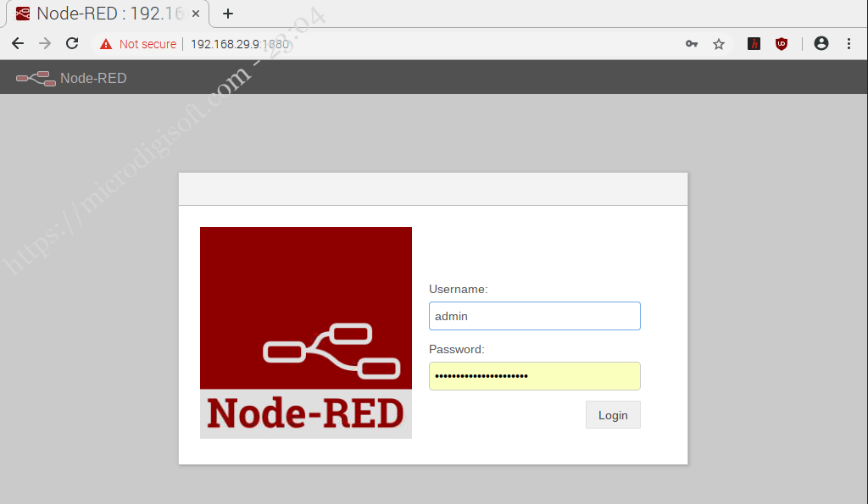Click the Username field containing 'admin'
This screenshot has width=868, height=504.
[534, 315]
